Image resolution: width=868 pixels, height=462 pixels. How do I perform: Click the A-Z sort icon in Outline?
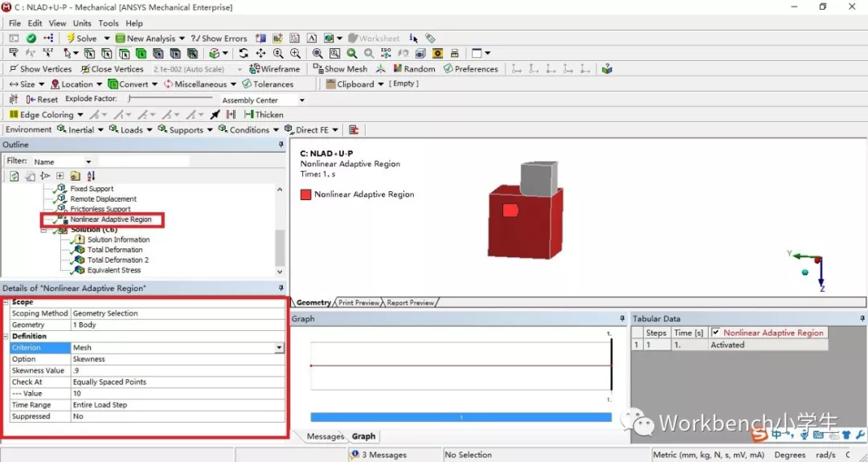pyautogui.click(x=91, y=176)
